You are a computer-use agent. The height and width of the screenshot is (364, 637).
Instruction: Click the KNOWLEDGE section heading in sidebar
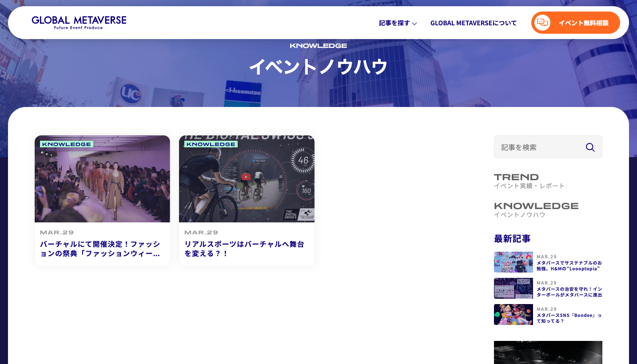(x=536, y=206)
